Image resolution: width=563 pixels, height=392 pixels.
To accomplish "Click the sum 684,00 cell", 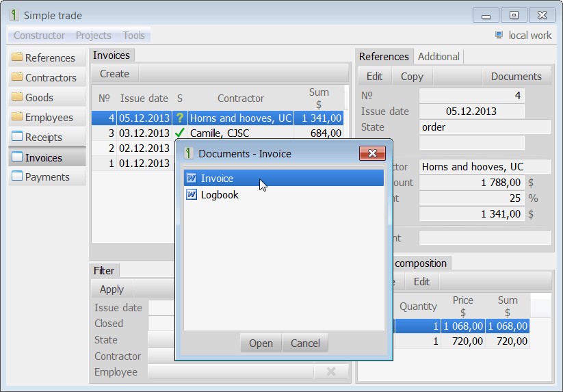I will pyautogui.click(x=319, y=133).
